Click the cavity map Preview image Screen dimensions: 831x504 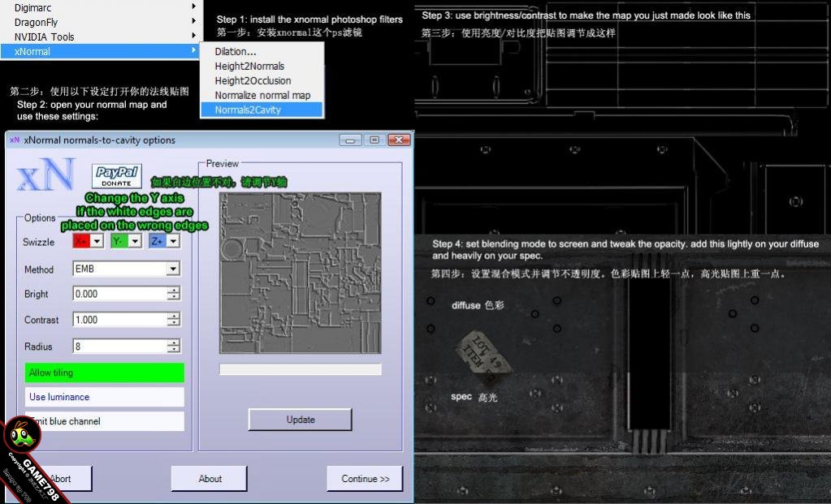[301, 273]
